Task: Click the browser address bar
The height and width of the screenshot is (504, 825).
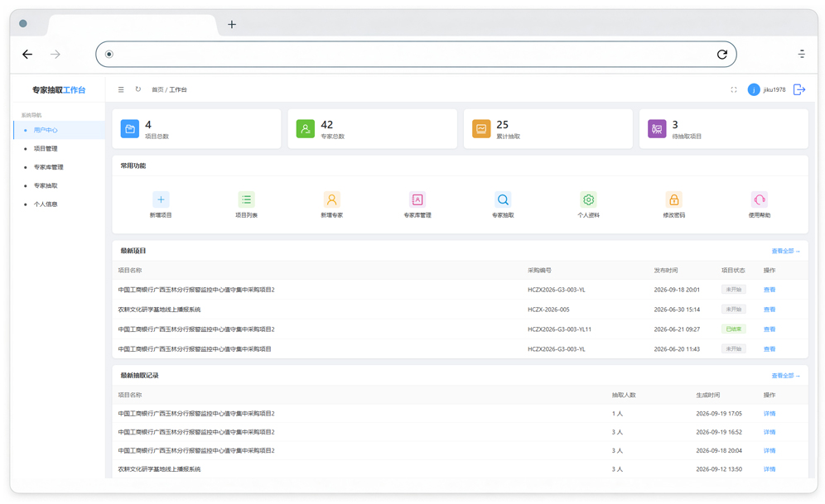Action: point(416,54)
